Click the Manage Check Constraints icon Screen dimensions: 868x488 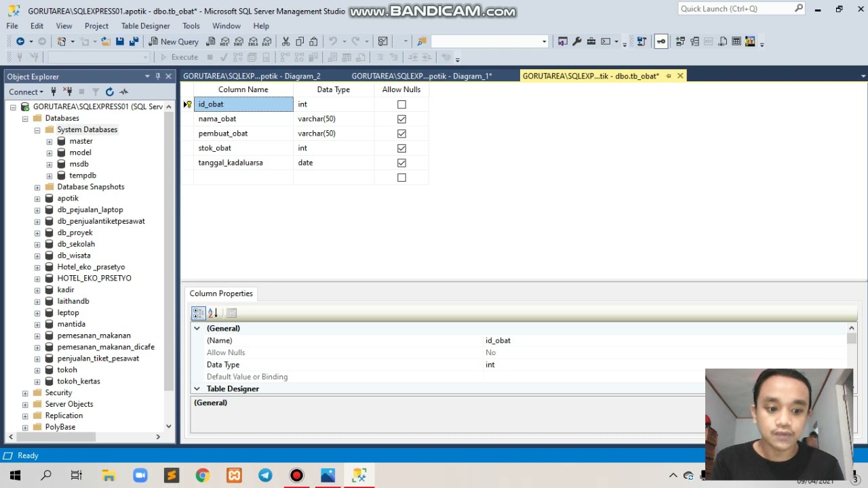[x=736, y=41]
